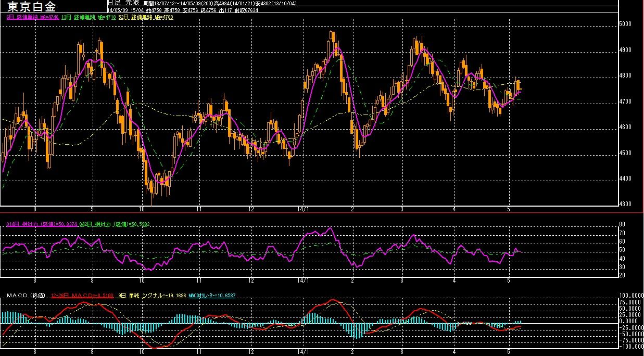Click the 4400 price axis label
Viewport: 644px width, 356px height.
625,179
